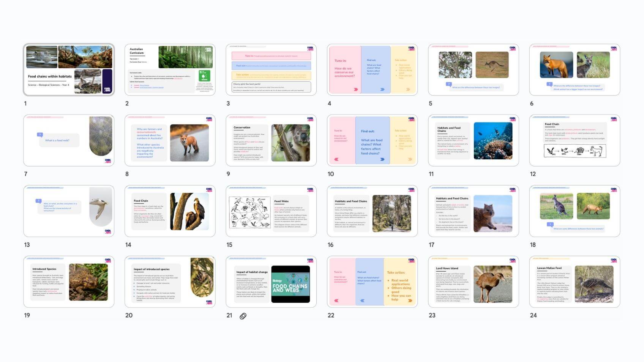
Task: Select the title slide Food chains within habitats
Action: point(69,70)
